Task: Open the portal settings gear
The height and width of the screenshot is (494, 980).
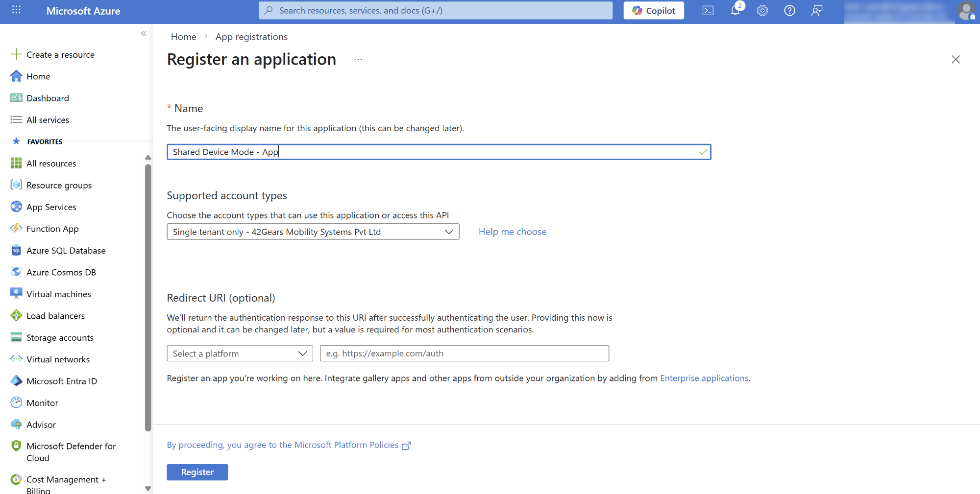Action: tap(762, 11)
